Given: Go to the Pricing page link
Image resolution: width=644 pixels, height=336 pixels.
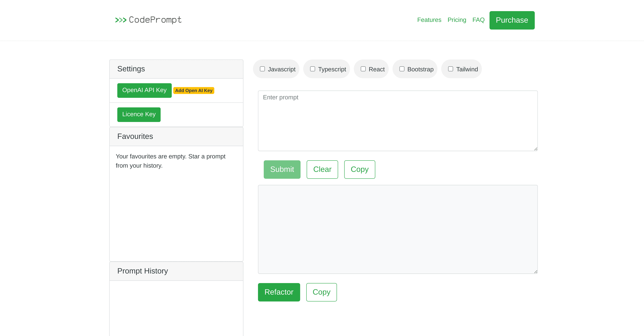Looking at the screenshot, I should [x=457, y=20].
